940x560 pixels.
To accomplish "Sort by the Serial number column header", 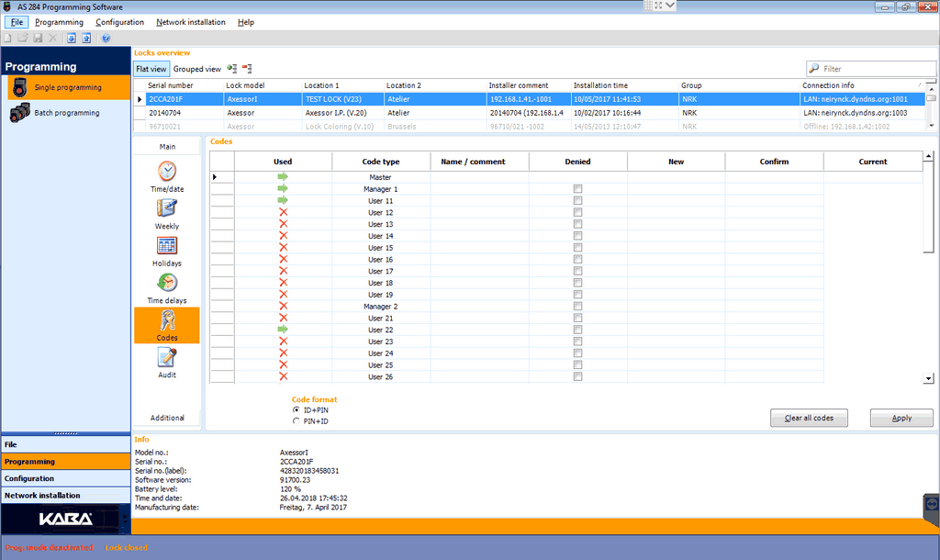I will pyautogui.click(x=184, y=85).
